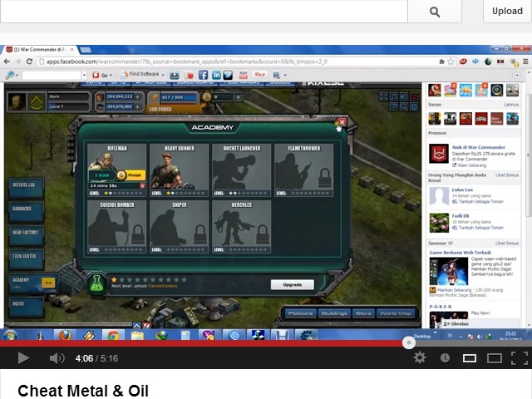Click the Firefox taskbar icon in recording
Viewport: 532px width, 399px height.
click(65, 336)
